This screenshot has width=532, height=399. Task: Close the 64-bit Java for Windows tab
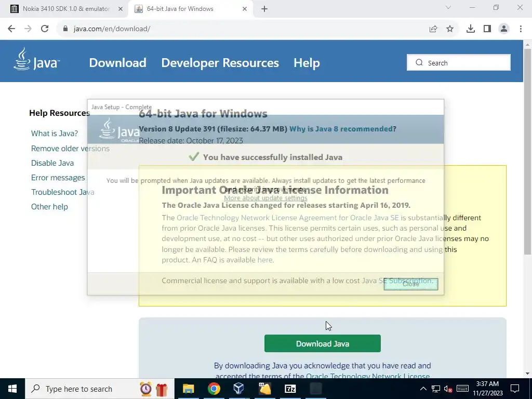(245, 9)
